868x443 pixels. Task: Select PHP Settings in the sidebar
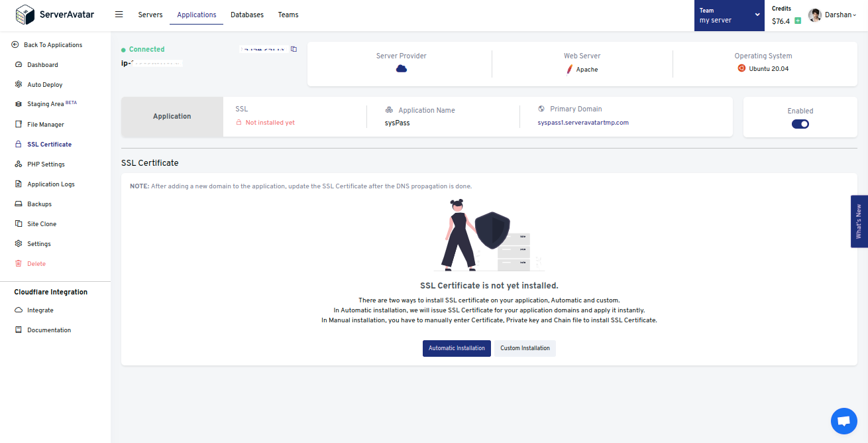(x=46, y=164)
